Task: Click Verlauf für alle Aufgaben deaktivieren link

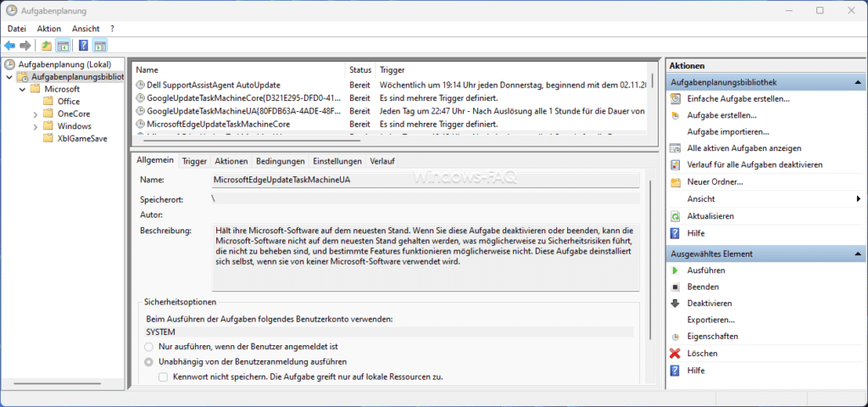Action: coord(754,165)
